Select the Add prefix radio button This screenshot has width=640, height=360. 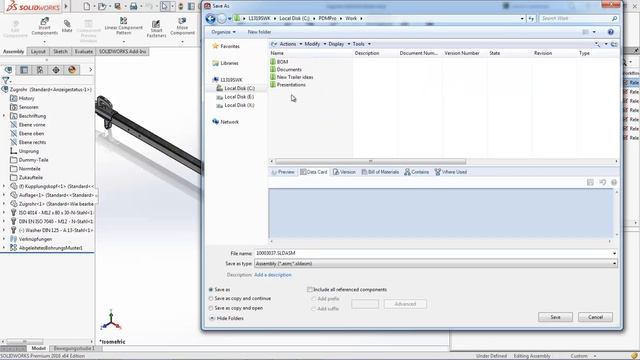[x=313, y=299]
